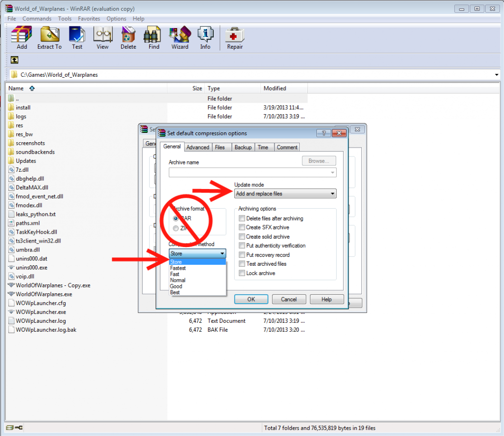Enable Create SFX archive checkbox
This screenshot has width=504, height=436.
pyautogui.click(x=242, y=227)
